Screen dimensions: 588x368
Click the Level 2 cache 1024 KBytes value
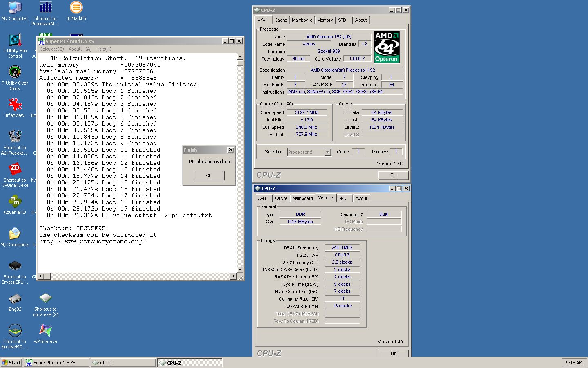coord(382,127)
